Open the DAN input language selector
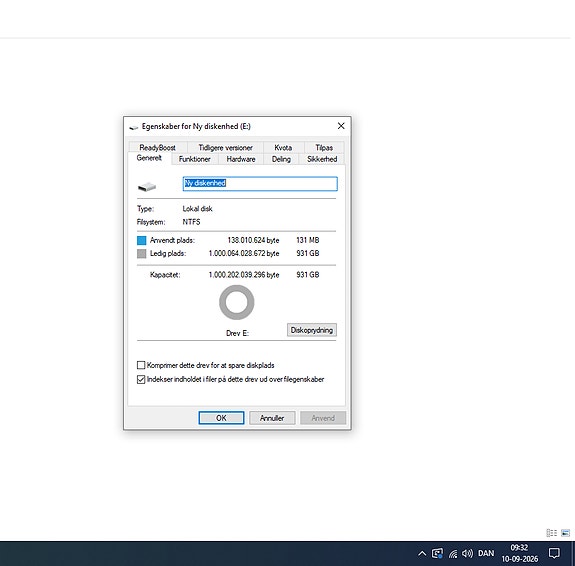This screenshot has height=566, width=575. click(486, 553)
